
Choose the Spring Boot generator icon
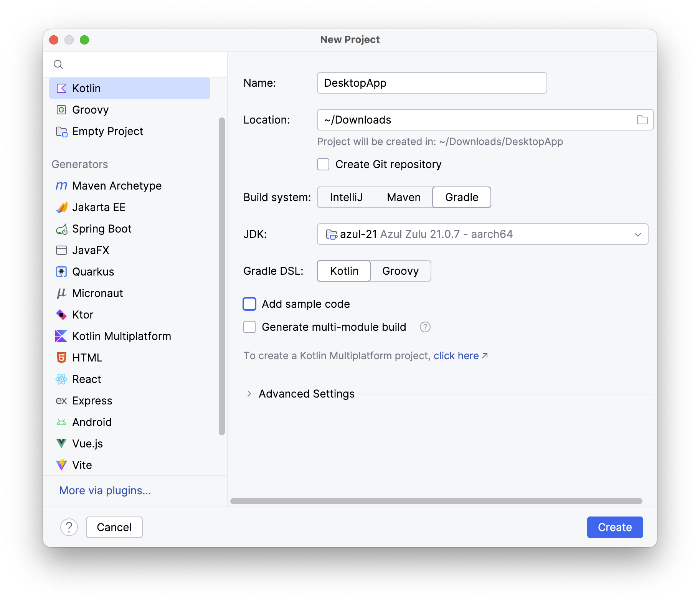(x=61, y=229)
